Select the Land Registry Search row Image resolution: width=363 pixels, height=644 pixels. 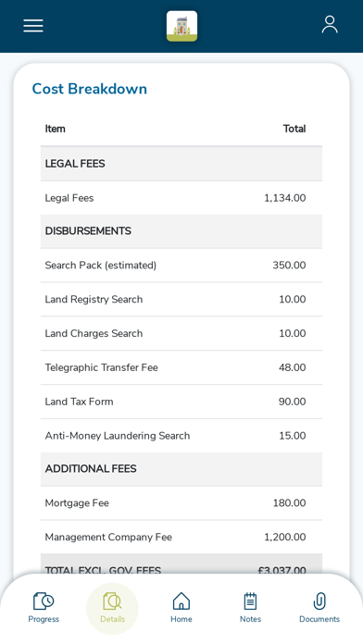(x=181, y=300)
